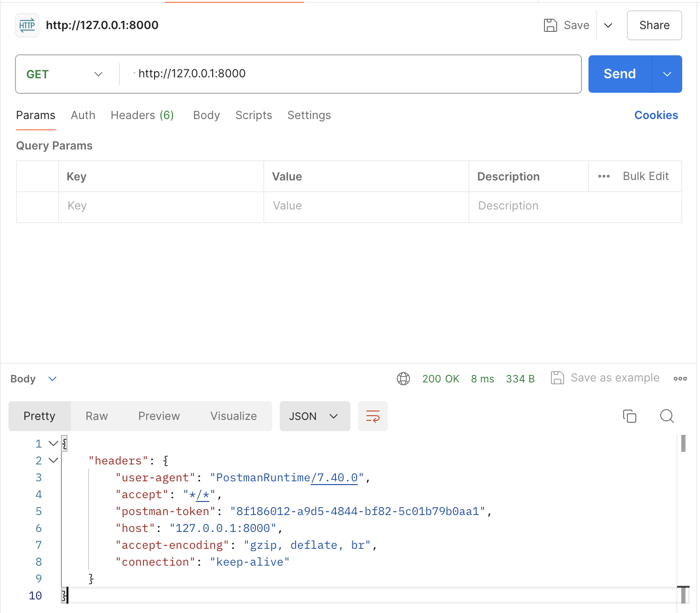Switch to Raw response view
The width and height of the screenshot is (700, 613).
(x=97, y=416)
